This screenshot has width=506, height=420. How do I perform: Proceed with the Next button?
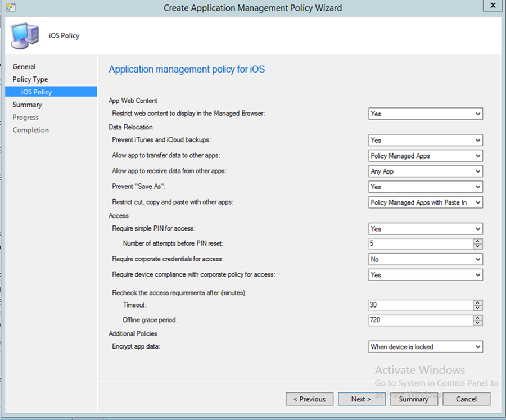[362, 399]
